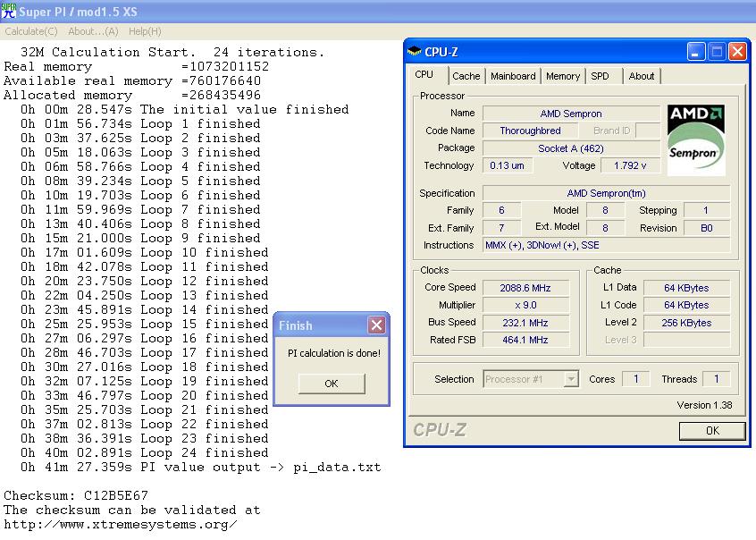
Task: Click the PI value output pi_data.txt line
Action: (x=200, y=468)
